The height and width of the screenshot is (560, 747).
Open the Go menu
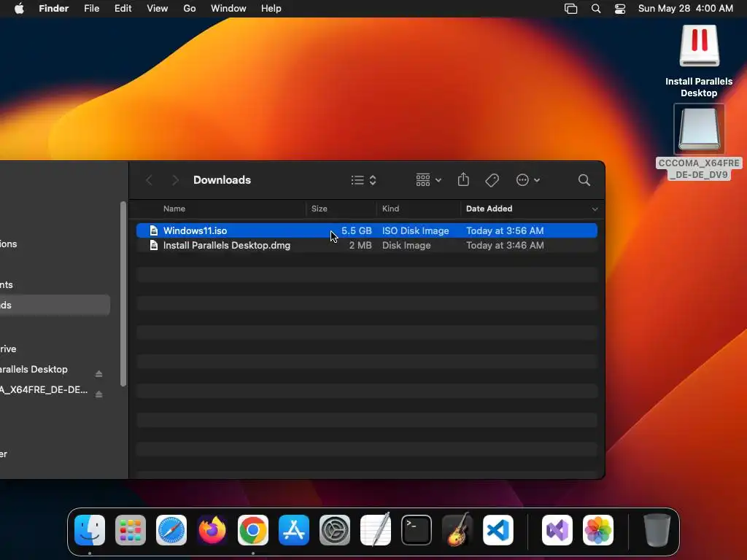(190, 9)
